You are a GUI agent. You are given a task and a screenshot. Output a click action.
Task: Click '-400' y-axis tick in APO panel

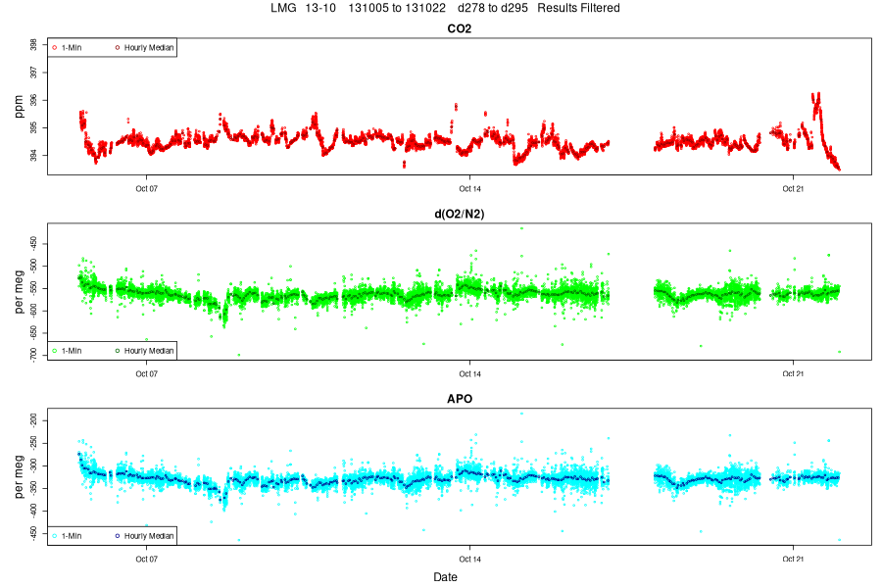tap(33, 511)
